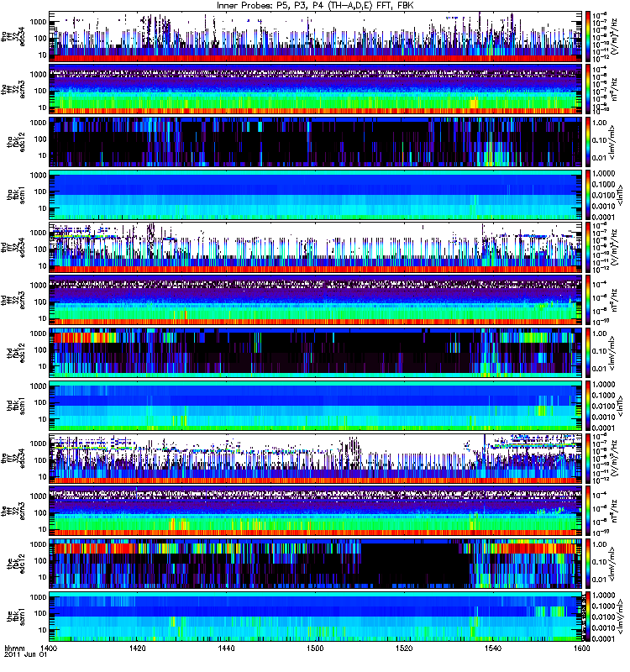
Task: Click the '2011 Jun 01' date label
Action: click(25, 655)
